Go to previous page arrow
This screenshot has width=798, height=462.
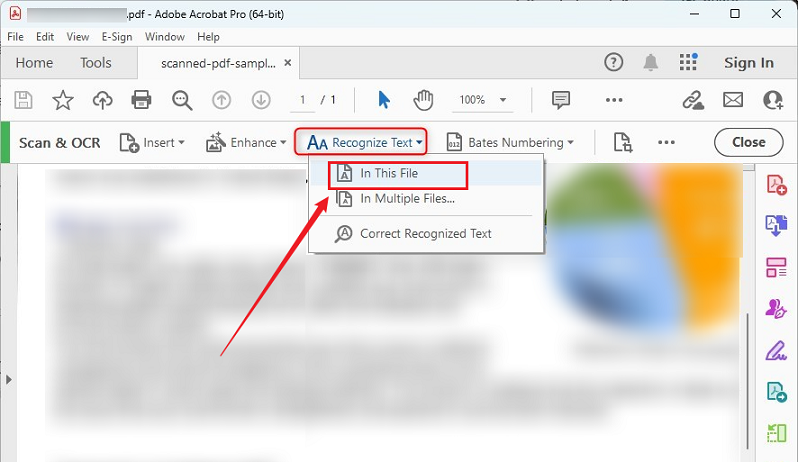click(x=221, y=100)
